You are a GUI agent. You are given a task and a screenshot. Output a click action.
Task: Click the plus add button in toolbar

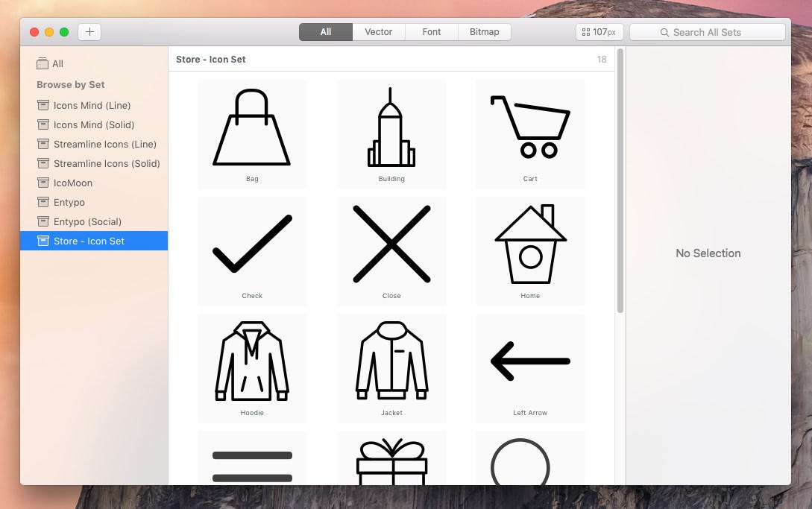point(89,32)
